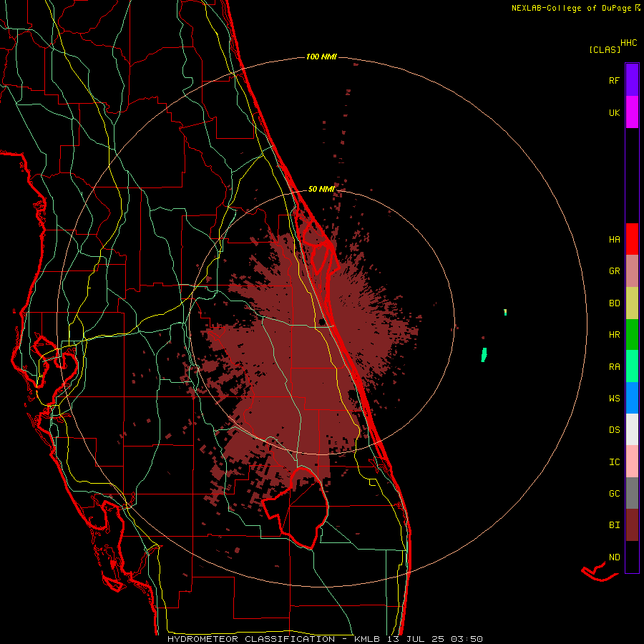
Task: Click the BD legend label
Action: coord(615,303)
